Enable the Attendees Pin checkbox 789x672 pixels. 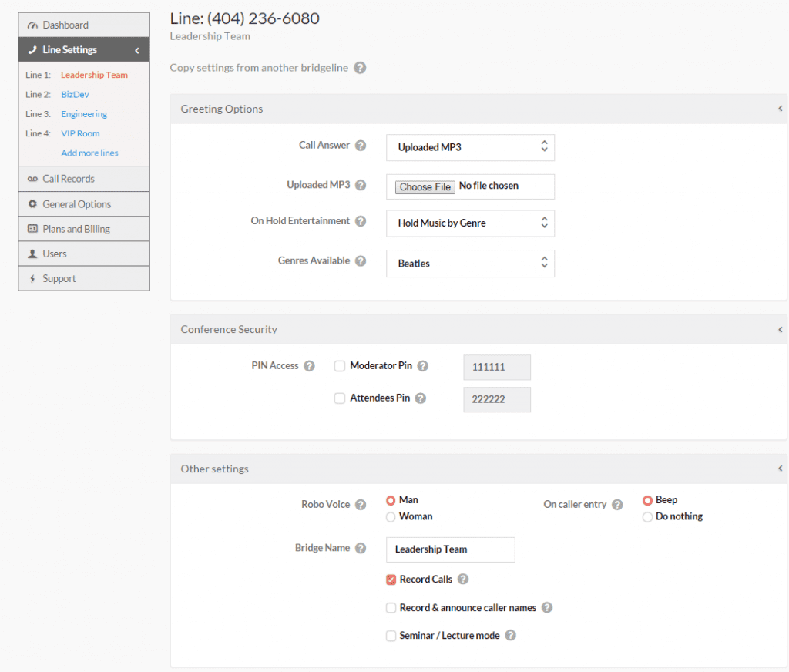pos(340,398)
